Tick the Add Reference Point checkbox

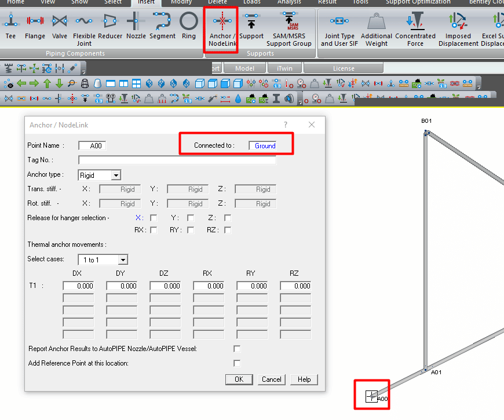point(237,363)
